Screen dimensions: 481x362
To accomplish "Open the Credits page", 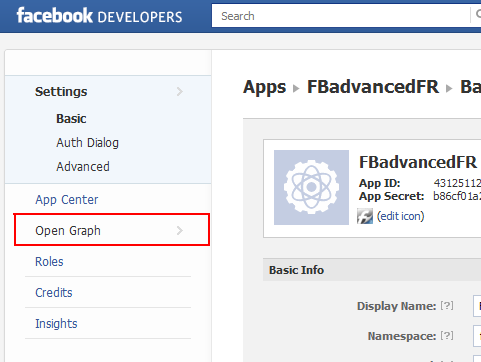I will (54, 293).
